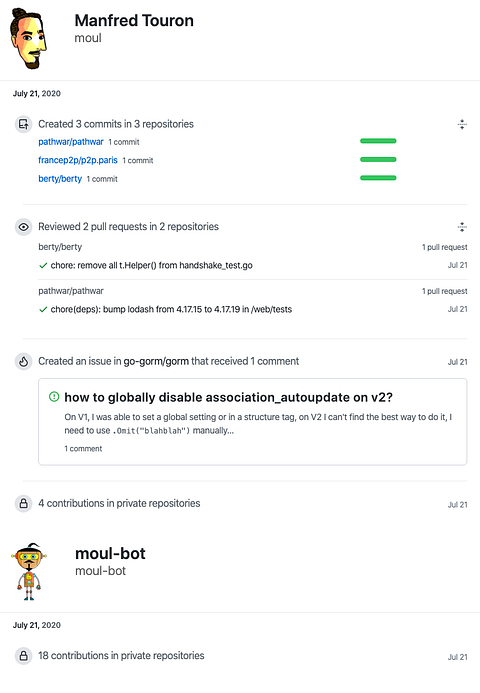Click the checkmark next to the handshake_test.go review
The height and width of the screenshot is (693, 480).
click(43, 266)
